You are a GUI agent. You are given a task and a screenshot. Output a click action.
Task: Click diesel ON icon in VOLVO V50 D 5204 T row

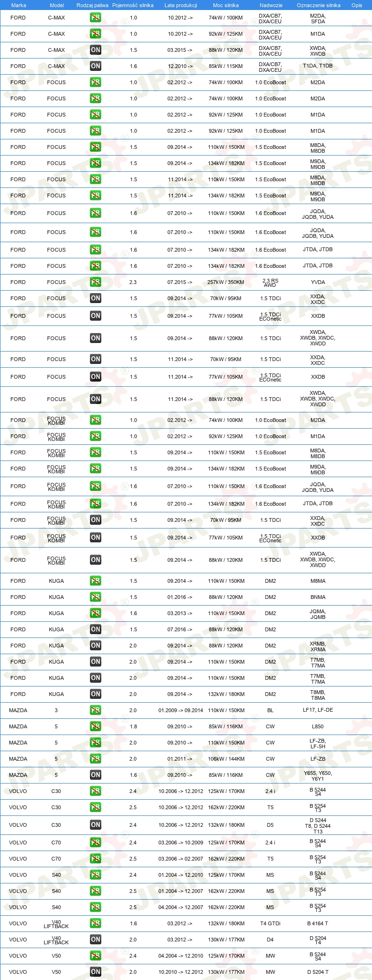(x=96, y=972)
